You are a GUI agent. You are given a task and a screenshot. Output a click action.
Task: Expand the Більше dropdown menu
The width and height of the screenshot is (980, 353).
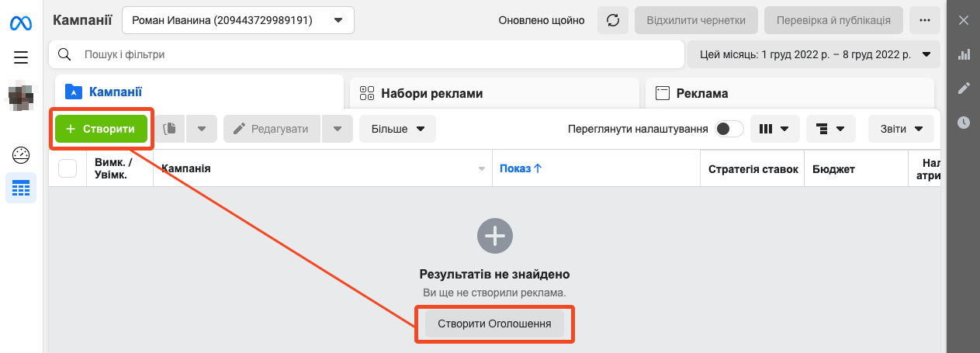pos(397,129)
